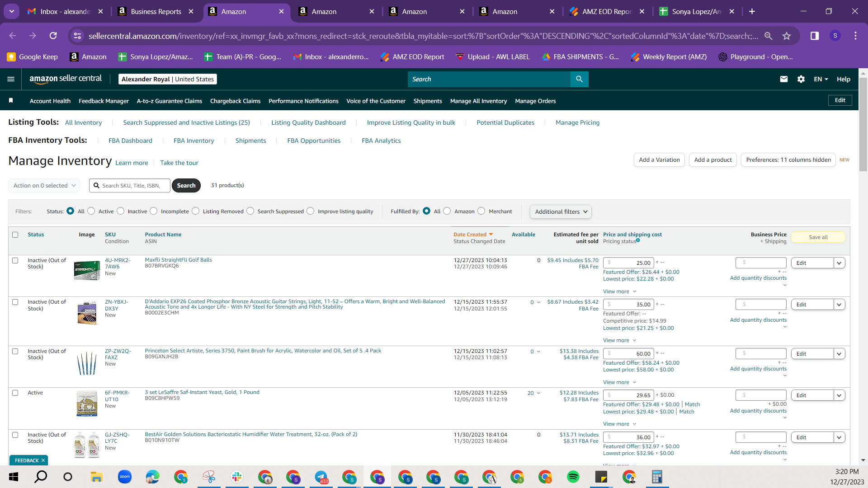Open the Chrome side panel icon
The image size is (868, 488).
point(814,36)
